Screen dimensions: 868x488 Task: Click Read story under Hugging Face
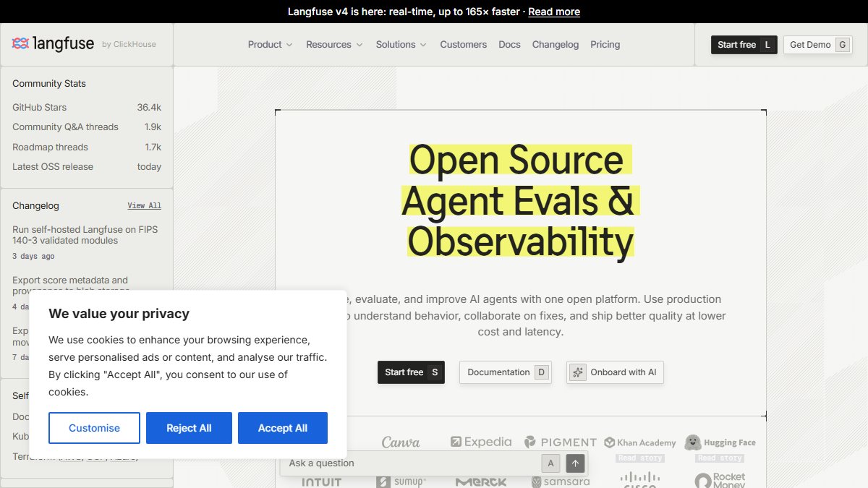(x=720, y=458)
